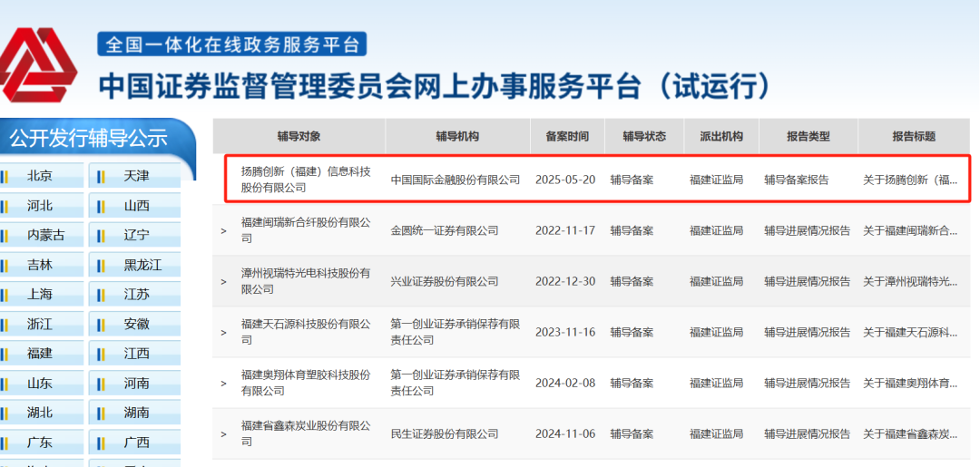Expand the 福建省鑫森炭业 row arrow
The width and height of the screenshot is (980, 467).
224,434
